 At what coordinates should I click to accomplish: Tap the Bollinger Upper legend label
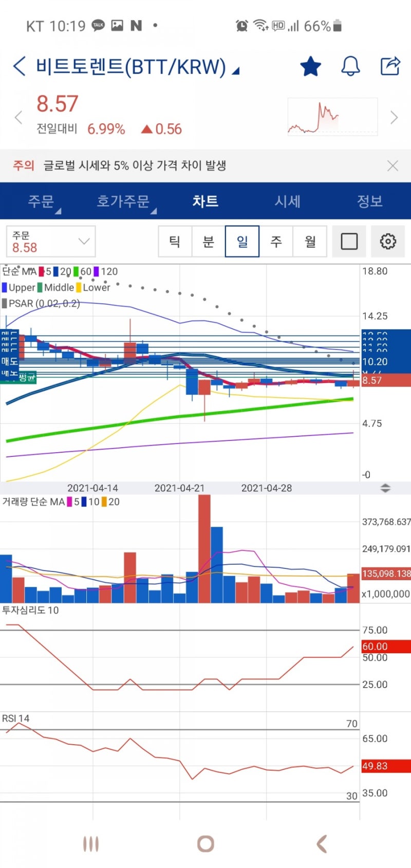[x=18, y=287]
